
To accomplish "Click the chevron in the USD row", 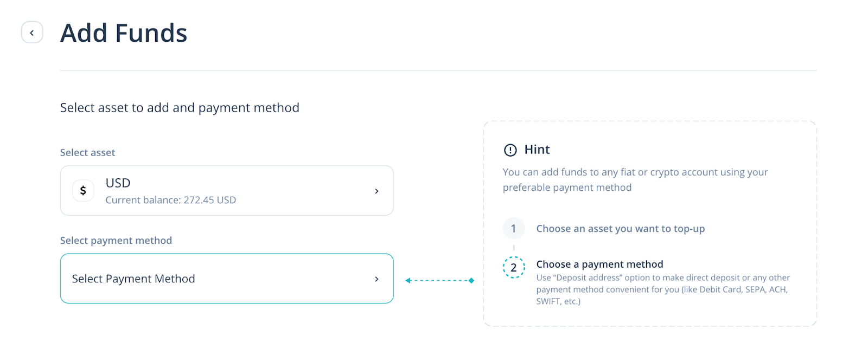I will point(376,191).
